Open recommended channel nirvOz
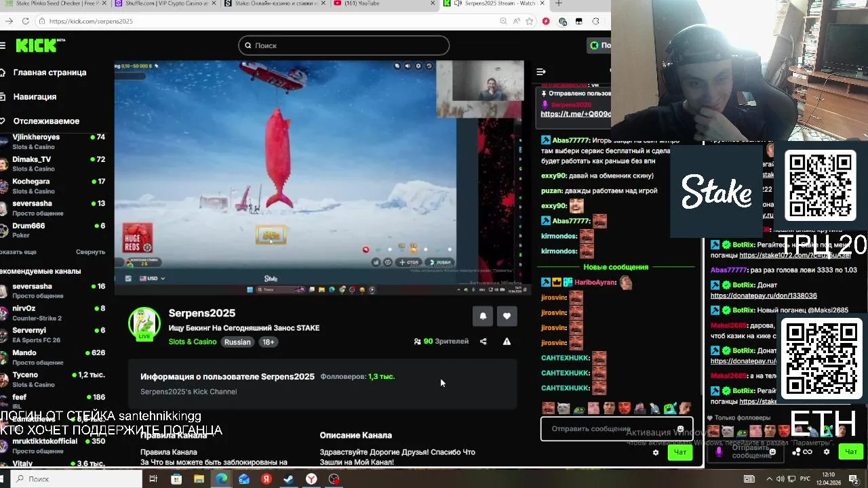Image resolution: width=868 pixels, height=488 pixels. click(54, 312)
